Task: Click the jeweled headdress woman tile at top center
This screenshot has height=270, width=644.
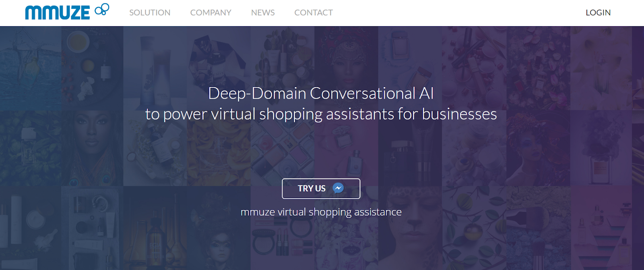Action: (x=346, y=69)
